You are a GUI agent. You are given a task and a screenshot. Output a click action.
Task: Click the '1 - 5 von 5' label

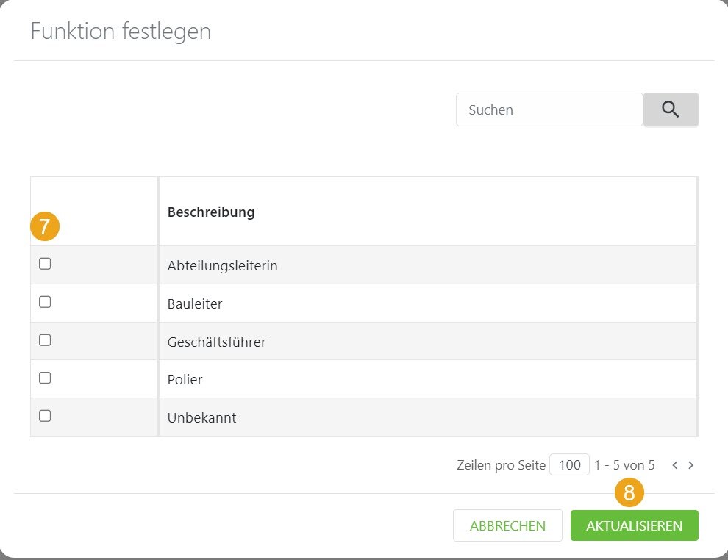tap(624, 465)
